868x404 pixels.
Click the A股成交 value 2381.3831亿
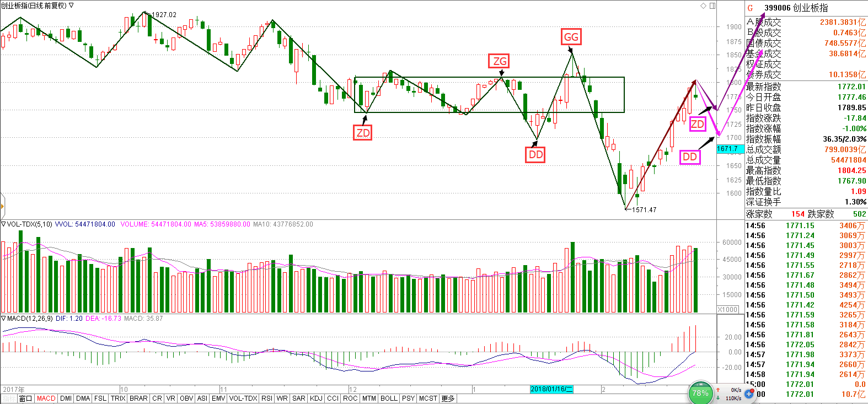[x=843, y=22]
